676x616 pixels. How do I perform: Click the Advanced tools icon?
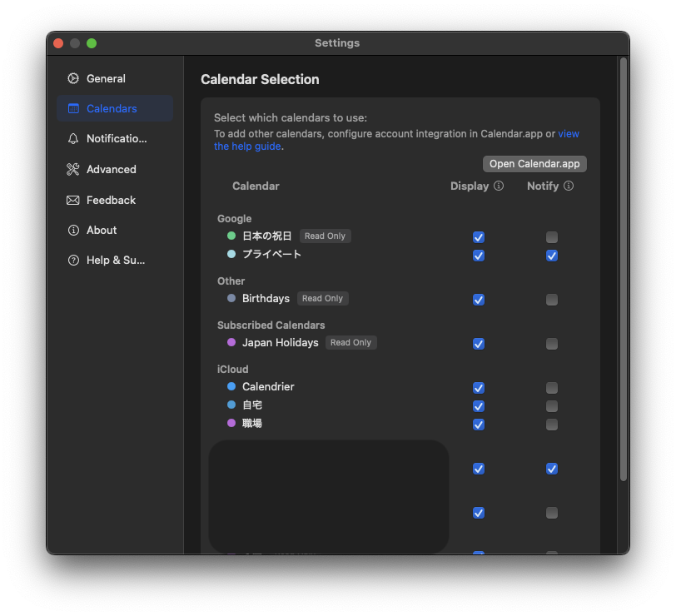click(x=74, y=169)
